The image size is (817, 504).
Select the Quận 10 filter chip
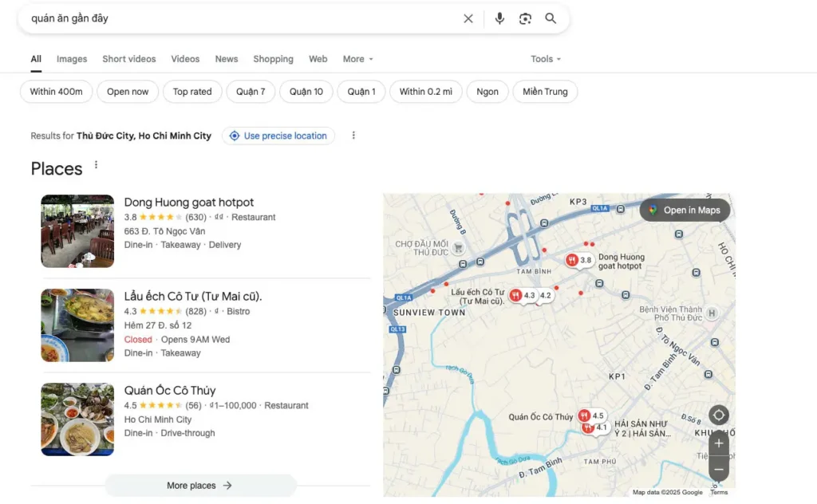pos(306,92)
